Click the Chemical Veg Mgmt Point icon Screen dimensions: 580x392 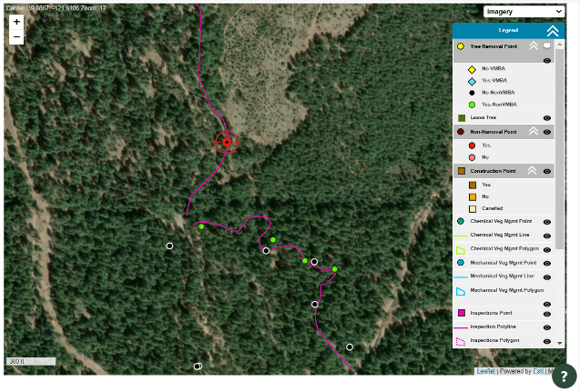tap(461, 221)
